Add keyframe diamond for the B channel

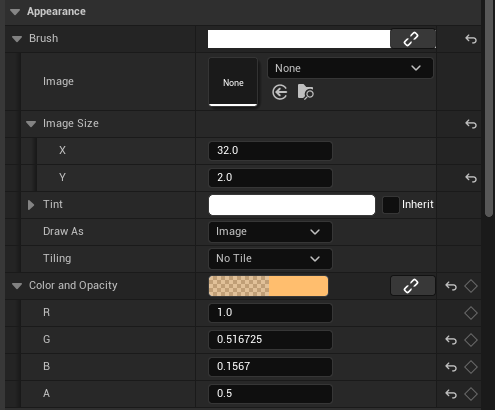coord(471,367)
